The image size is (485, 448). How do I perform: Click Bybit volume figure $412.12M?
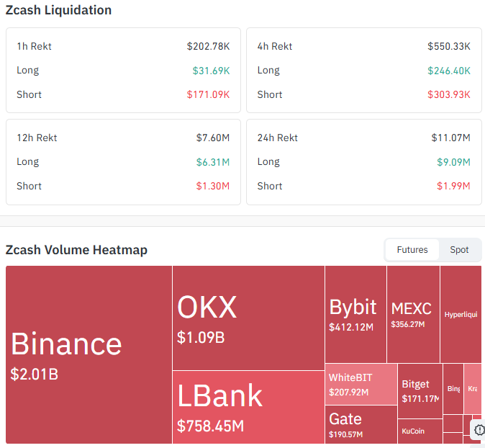click(x=351, y=327)
